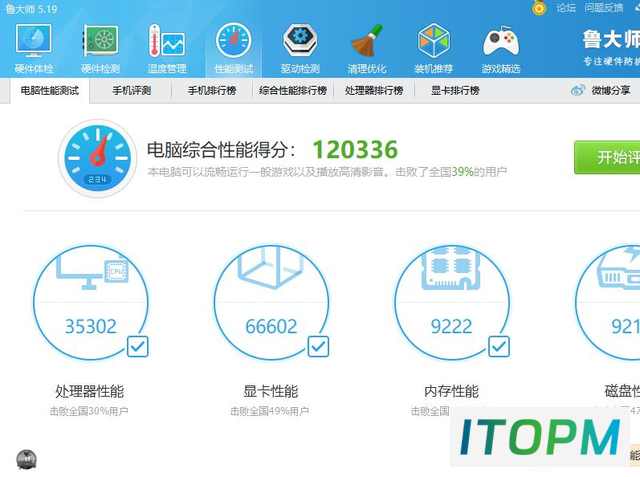
Task: Switch to 手机评测 tab
Action: (131, 91)
